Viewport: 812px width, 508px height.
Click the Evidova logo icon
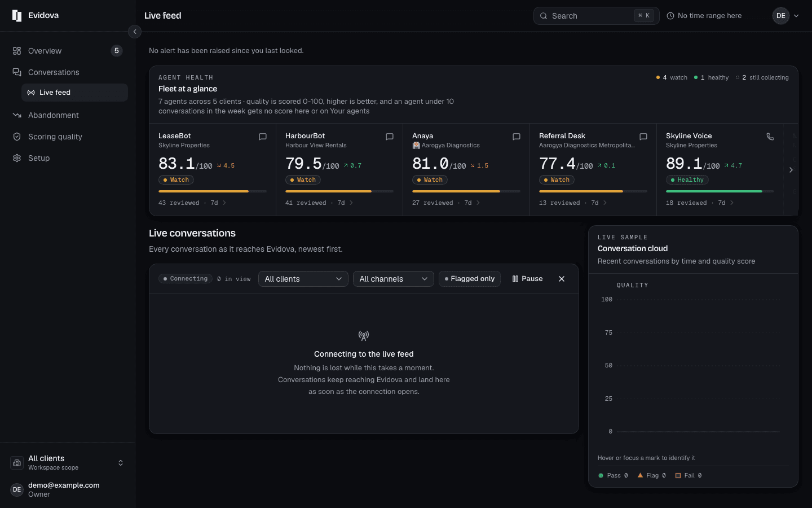click(x=17, y=16)
